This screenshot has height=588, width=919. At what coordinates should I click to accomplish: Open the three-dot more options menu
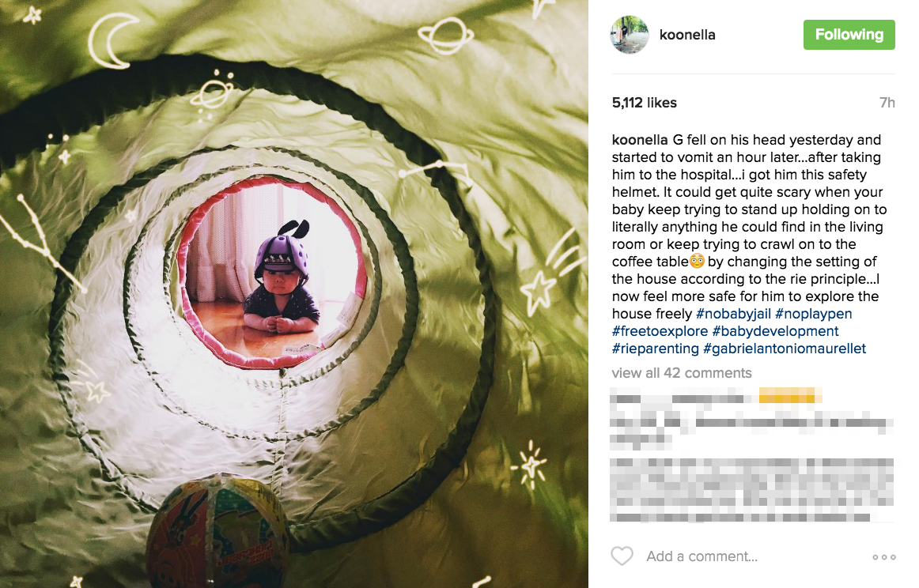coord(884,557)
